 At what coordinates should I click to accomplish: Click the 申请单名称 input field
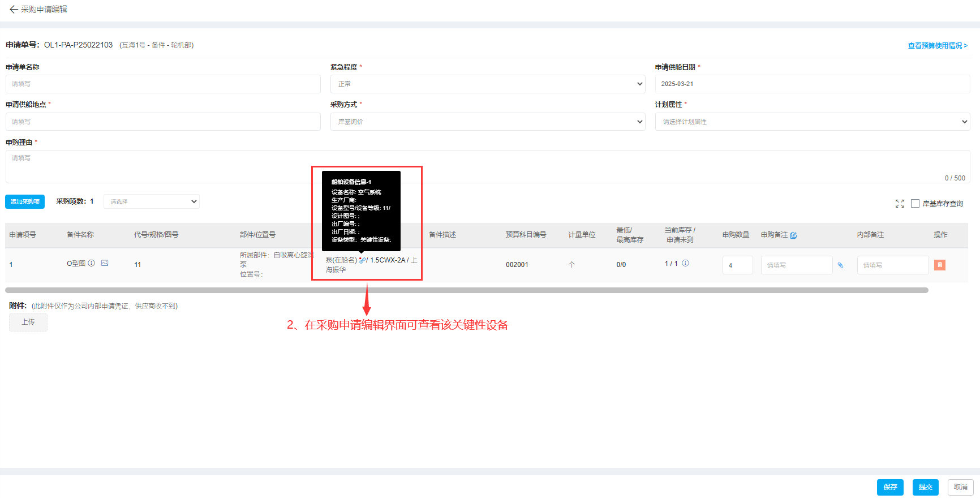[163, 84]
